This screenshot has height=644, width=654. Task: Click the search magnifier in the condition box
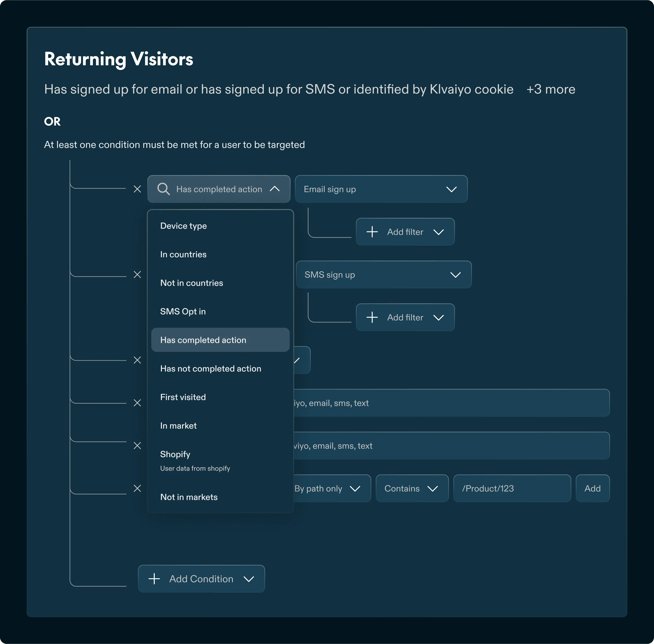(x=163, y=189)
